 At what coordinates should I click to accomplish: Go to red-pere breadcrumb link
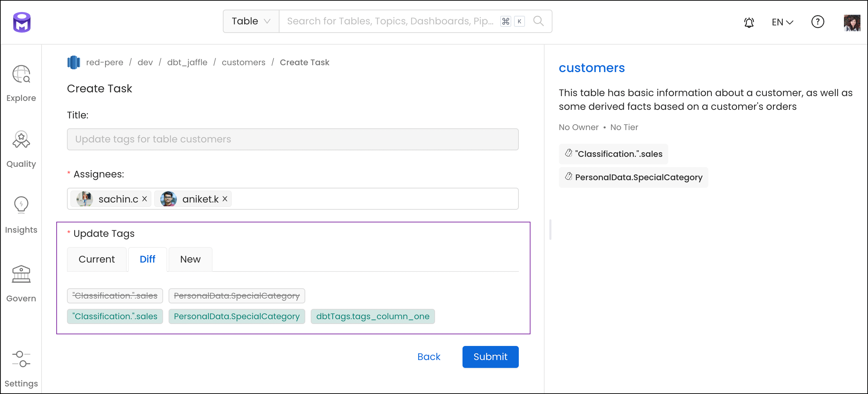[x=105, y=62]
